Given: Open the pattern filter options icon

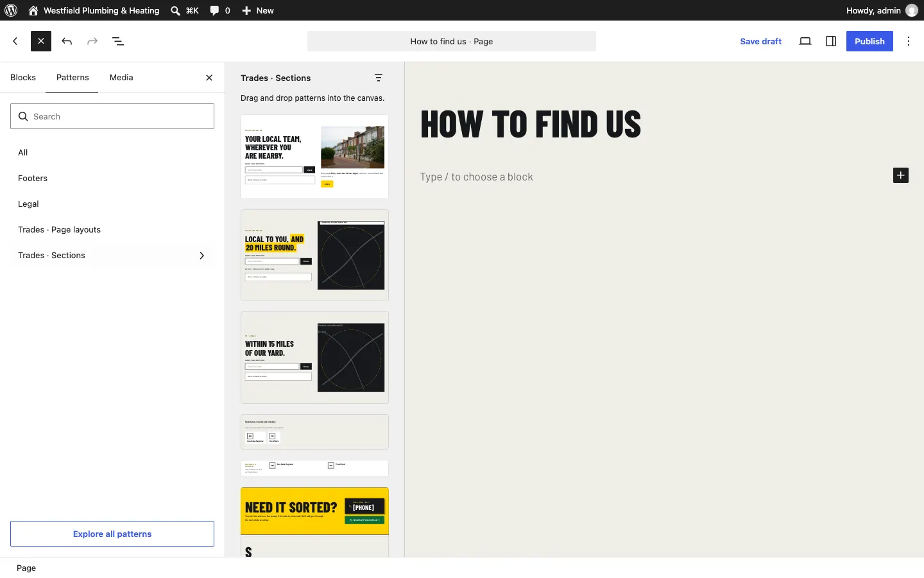Looking at the screenshot, I should point(379,78).
